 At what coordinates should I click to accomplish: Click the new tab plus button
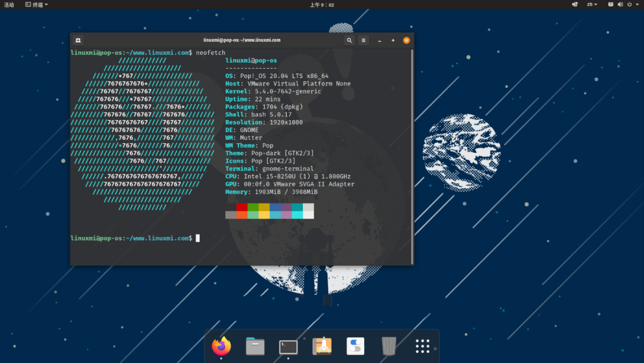392,40
